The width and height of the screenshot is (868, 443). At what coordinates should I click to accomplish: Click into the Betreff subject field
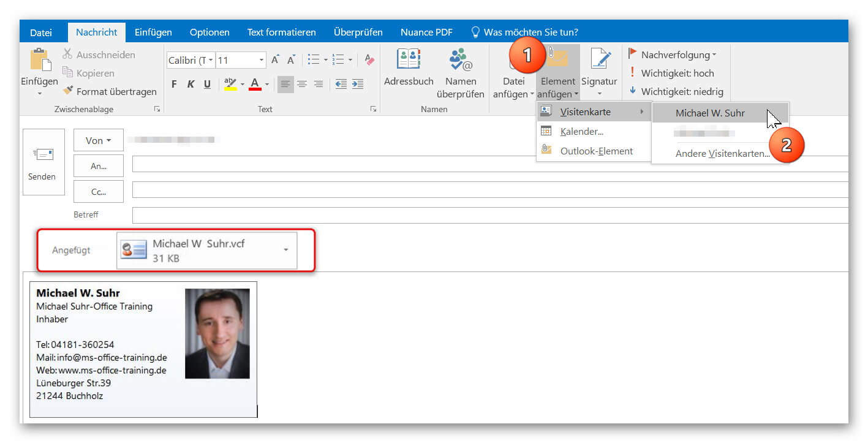tap(490, 215)
